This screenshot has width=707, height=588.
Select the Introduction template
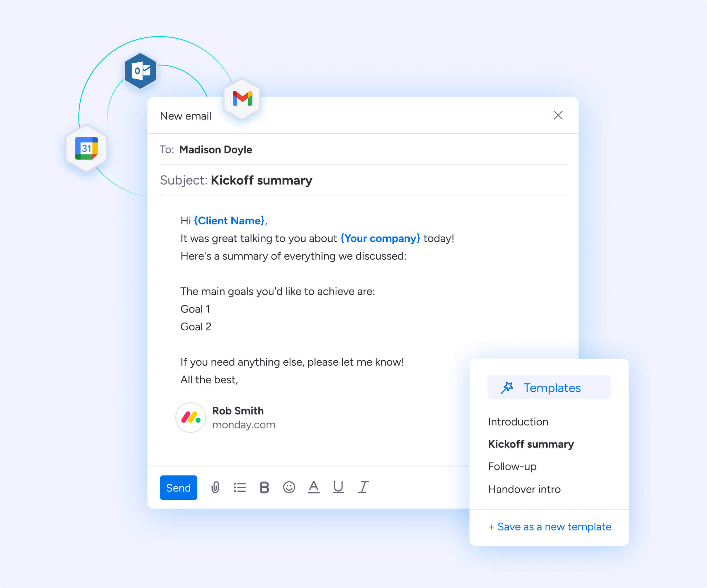click(x=518, y=421)
